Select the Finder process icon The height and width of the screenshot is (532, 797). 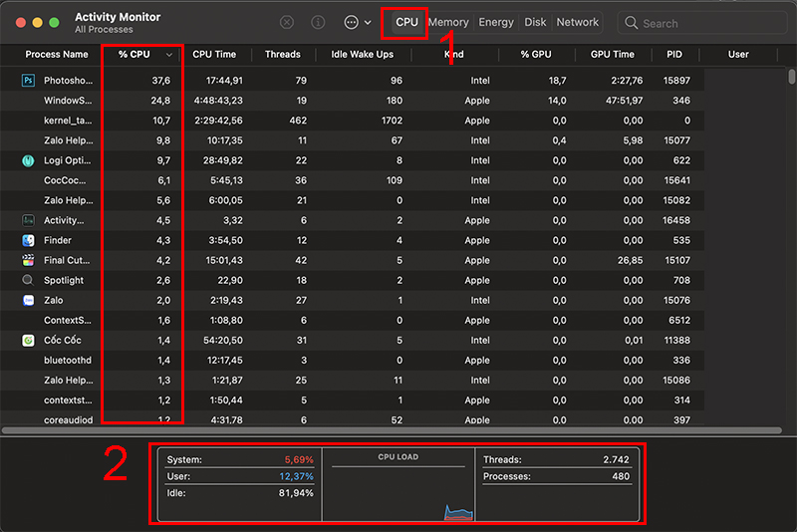[28, 240]
